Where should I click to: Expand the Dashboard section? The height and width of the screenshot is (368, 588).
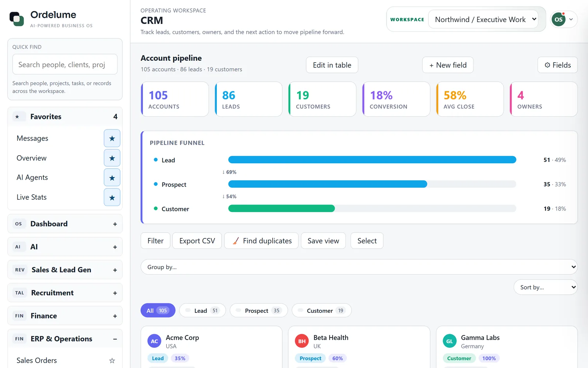[x=115, y=224]
